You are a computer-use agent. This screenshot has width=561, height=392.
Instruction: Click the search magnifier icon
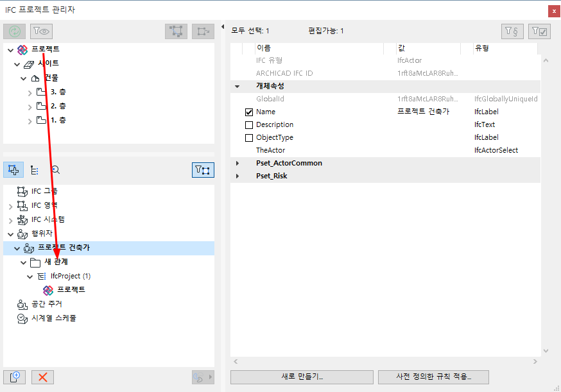(55, 170)
